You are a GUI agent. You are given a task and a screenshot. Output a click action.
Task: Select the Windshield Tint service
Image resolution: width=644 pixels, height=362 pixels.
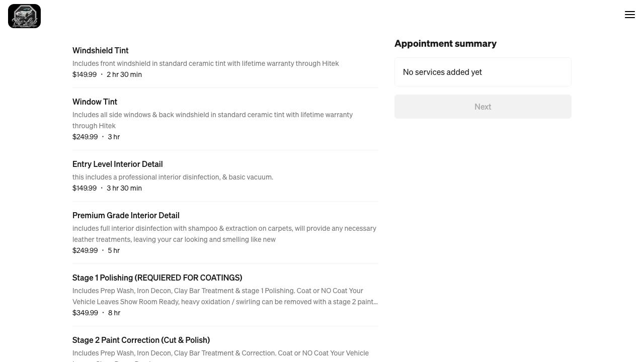coord(101,50)
